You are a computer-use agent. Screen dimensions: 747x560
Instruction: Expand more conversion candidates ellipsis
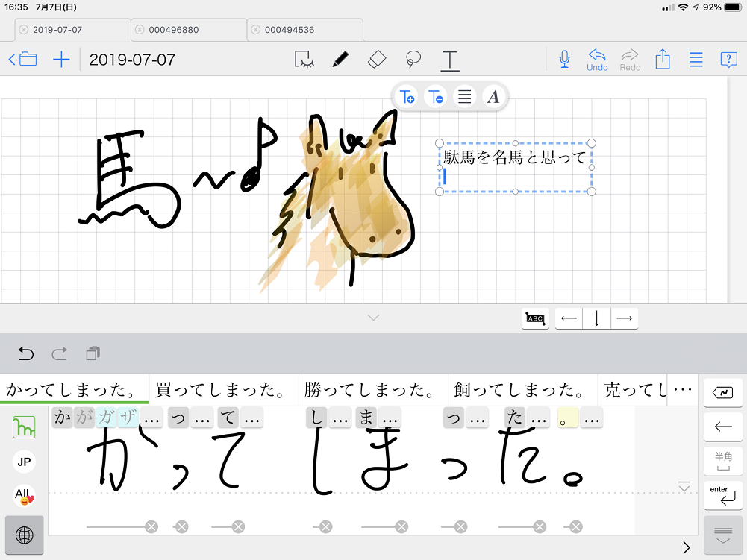click(x=682, y=390)
